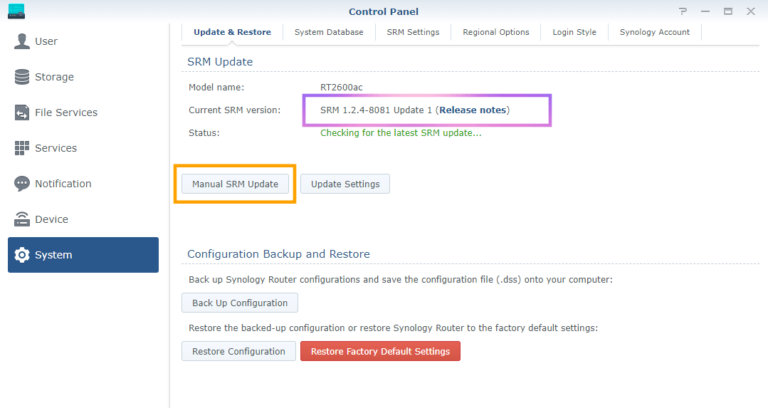Screen dimensions: 768x408
Task: Click the Control Panel window title
Action: tap(384, 12)
